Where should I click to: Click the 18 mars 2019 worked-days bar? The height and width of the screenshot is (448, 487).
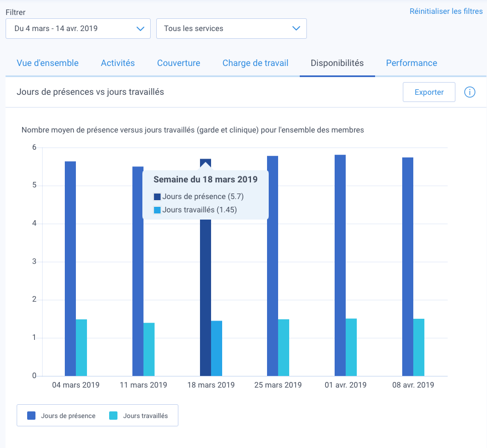pyautogui.click(x=217, y=349)
